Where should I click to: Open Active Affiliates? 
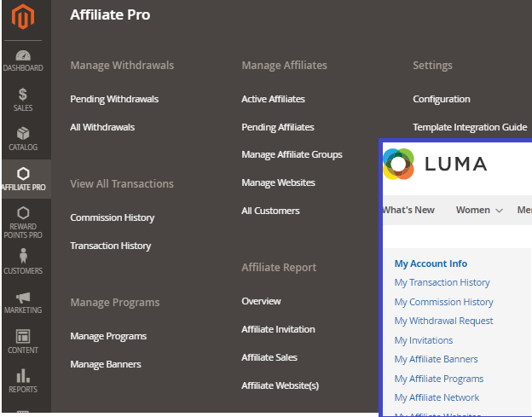tap(273, 99)
